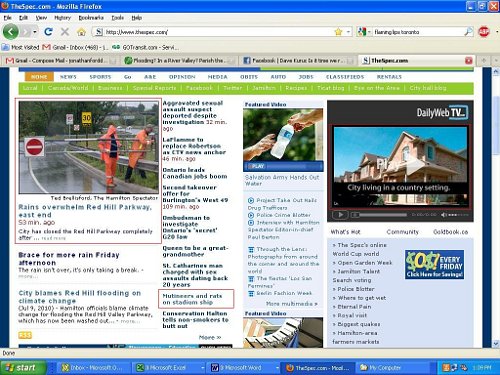Screen dimensions: 500x375
Task: Open Gmail Inbox bookmark in bookmarks toolbar
Action: point(75,47)
